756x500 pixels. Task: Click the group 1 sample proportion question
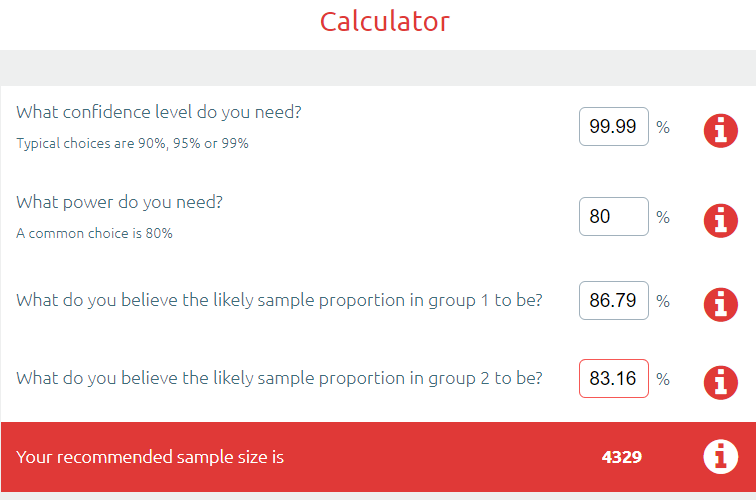[x=280, y=299]
